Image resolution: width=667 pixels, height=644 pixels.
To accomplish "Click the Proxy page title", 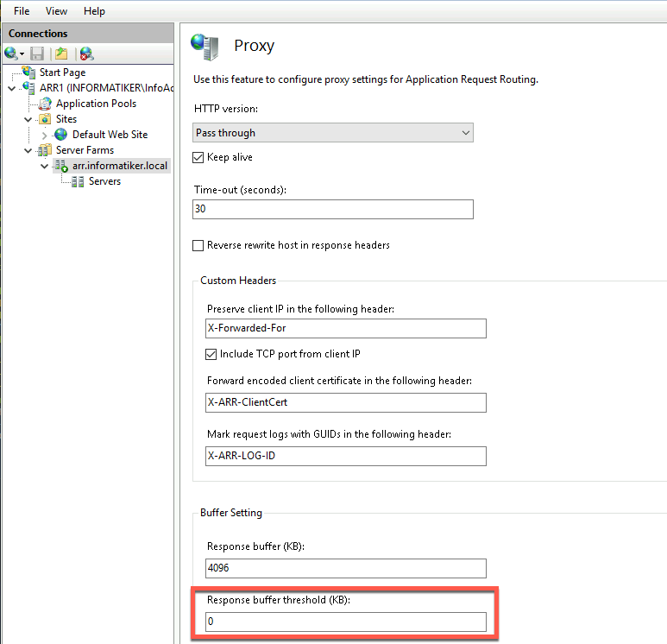I will tap(254, 46).
